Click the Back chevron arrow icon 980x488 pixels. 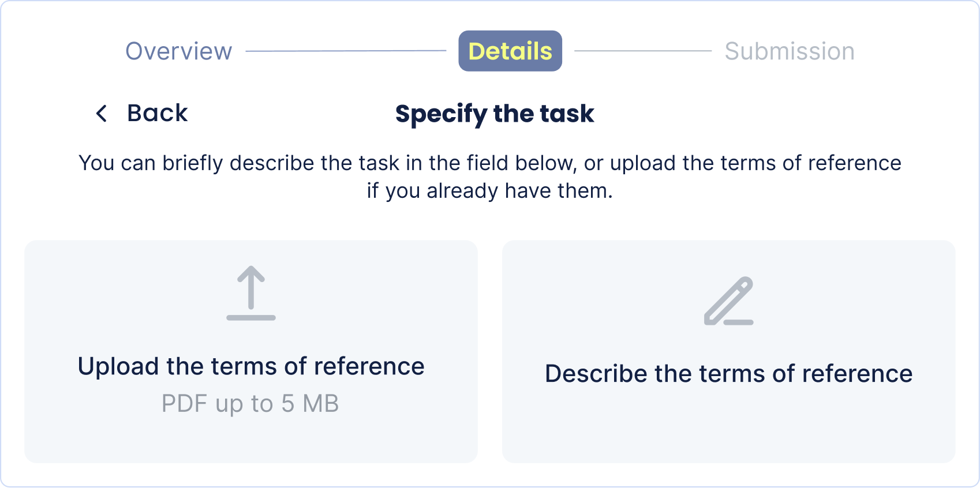[x=102, y=113]
